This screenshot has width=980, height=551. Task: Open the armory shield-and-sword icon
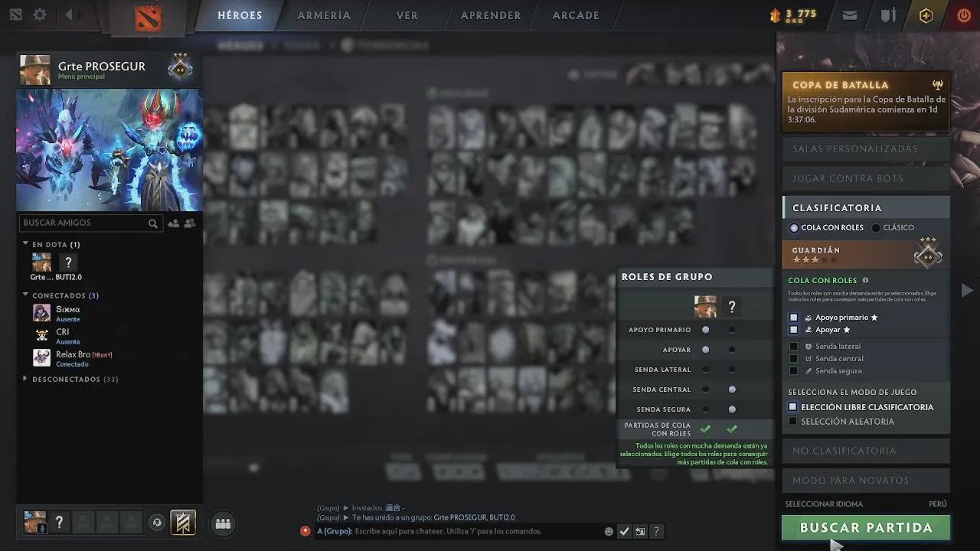tap(888, 15)
